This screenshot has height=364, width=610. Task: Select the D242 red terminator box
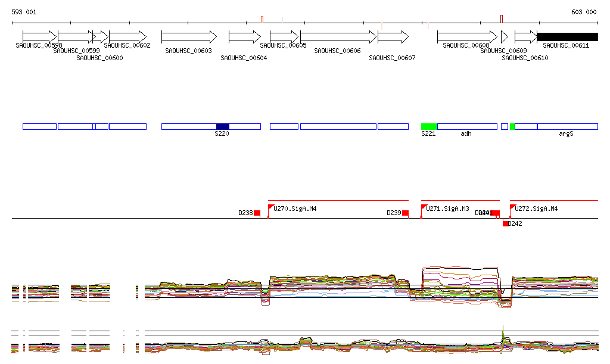point(505,223)
